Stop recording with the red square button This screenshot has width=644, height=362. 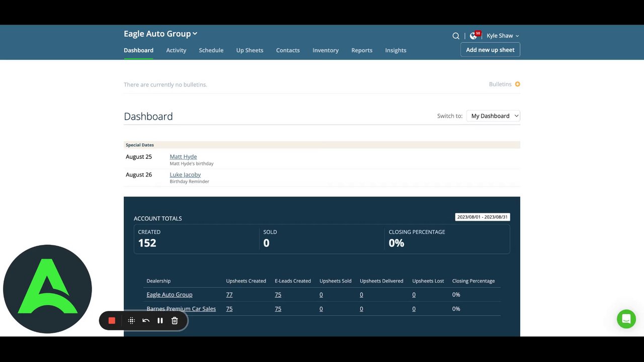(112, 321)
